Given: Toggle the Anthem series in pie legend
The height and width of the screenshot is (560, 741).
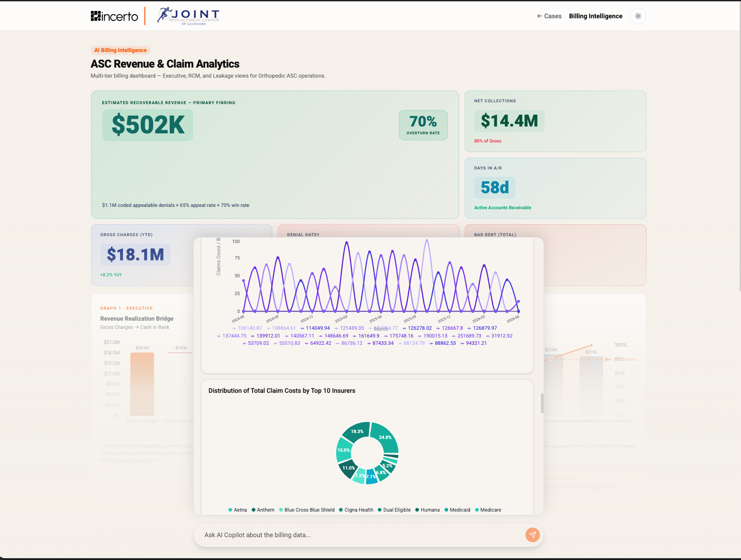Looking at the screenshot, I should [x=263, y=510].
